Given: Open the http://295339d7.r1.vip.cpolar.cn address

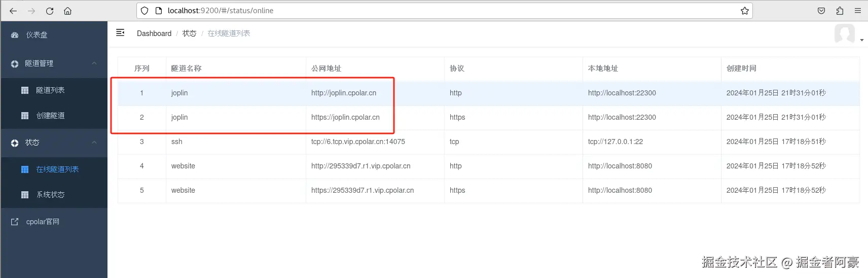Looking at the screenshot, I should point(361,166).
